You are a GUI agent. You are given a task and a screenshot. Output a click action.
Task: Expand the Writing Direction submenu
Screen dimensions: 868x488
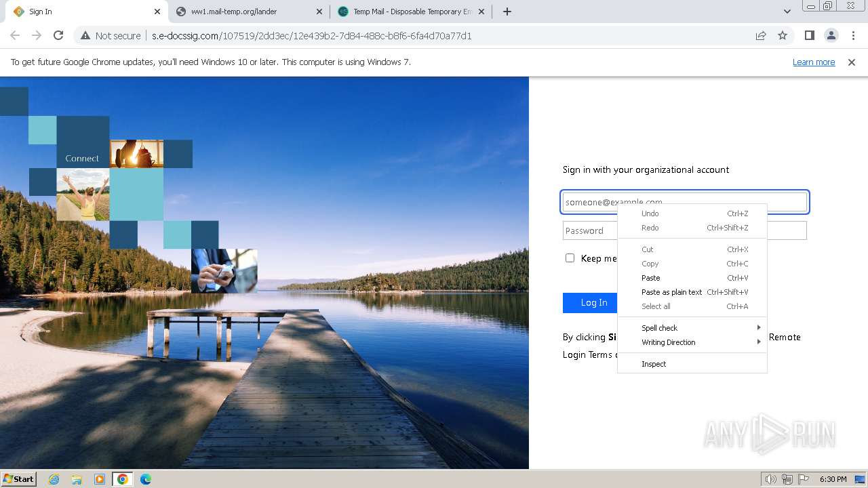click(x=692, y=342)
